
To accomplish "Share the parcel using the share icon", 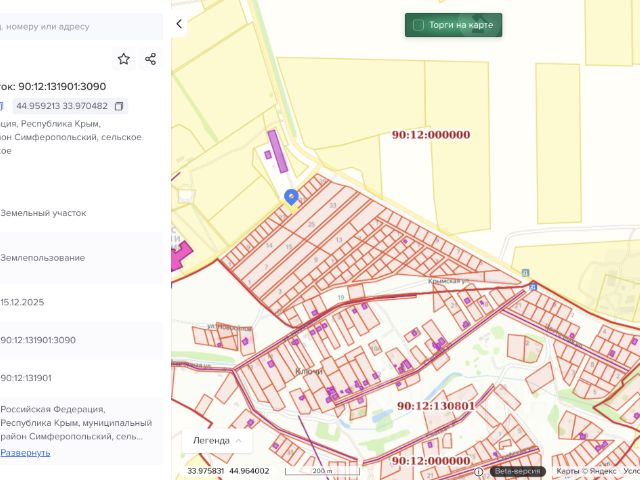I will click(151, 59).
